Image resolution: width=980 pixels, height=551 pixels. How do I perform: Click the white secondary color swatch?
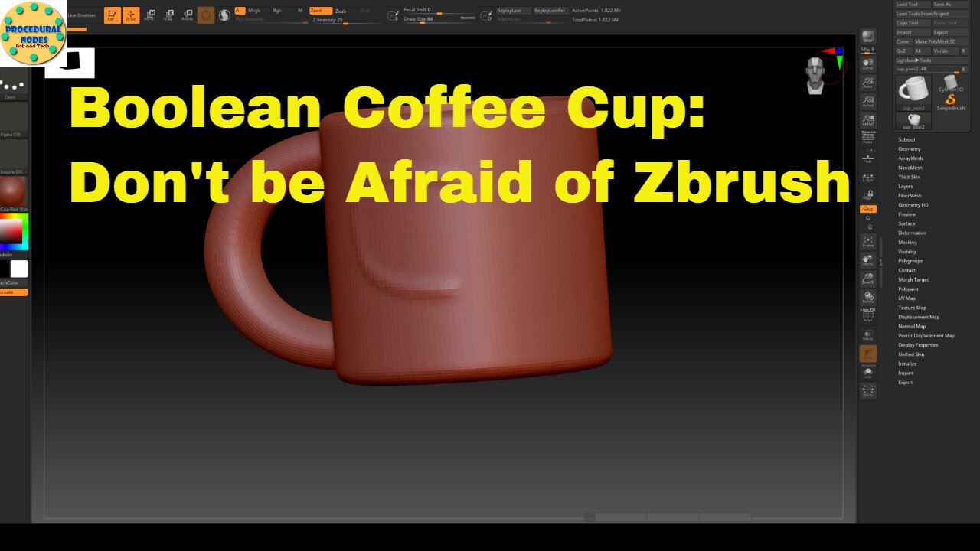pos(19,269)
